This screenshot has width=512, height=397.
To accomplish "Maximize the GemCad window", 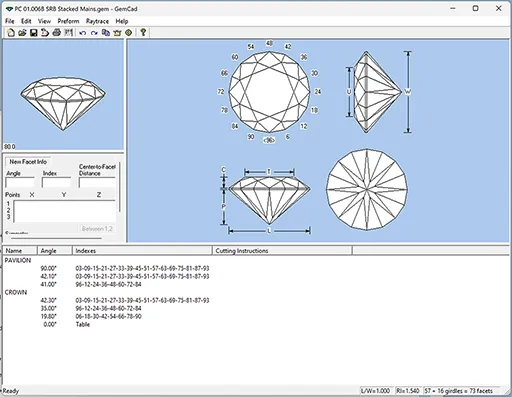I will (x=476, y=9).
